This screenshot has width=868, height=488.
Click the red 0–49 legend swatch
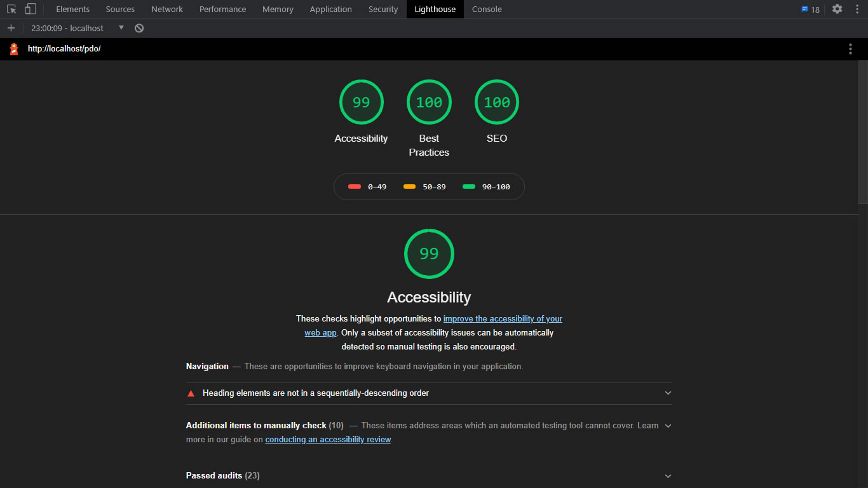point(355,187)
